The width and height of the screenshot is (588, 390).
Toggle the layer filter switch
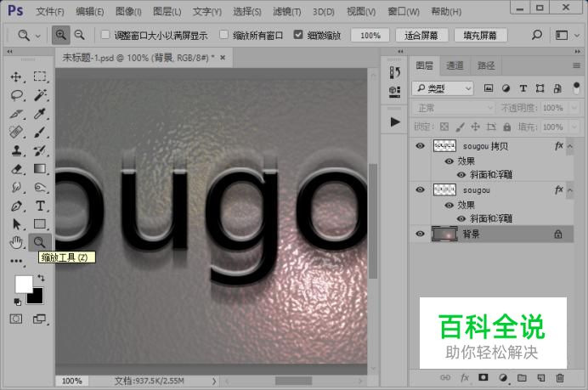pos(576,88)
